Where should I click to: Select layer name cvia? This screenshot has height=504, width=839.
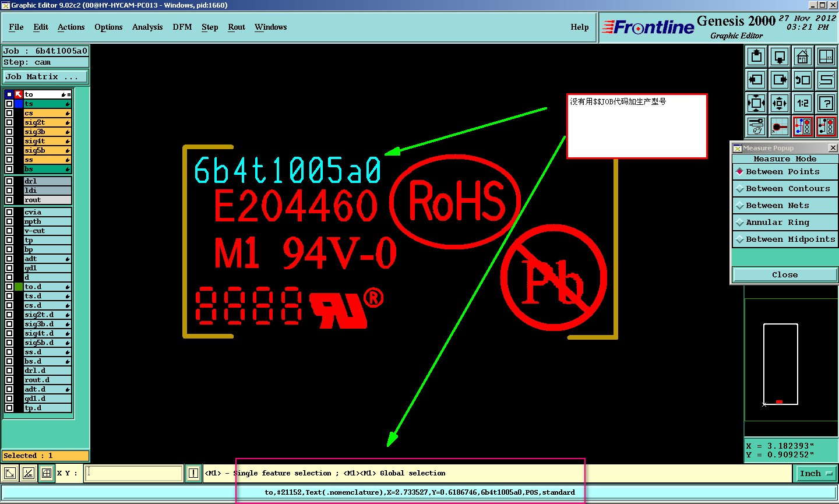[47, 212]
